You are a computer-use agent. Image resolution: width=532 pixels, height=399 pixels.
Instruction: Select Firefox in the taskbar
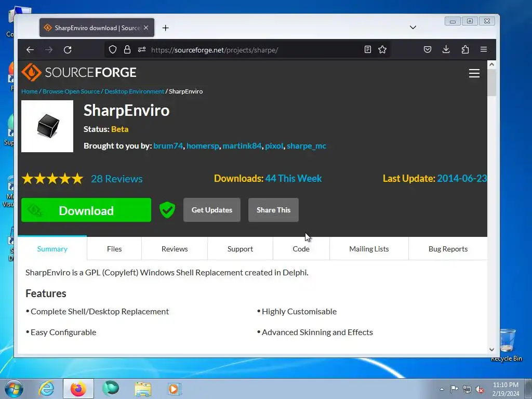click(x=78, y=389)
